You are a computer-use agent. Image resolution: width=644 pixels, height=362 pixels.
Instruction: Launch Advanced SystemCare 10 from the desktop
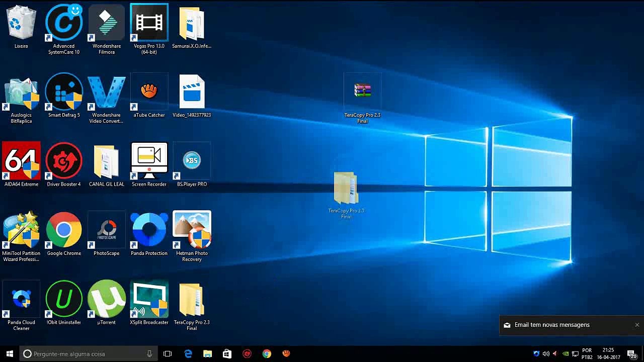pyautogui.click(x=64, y=29)
